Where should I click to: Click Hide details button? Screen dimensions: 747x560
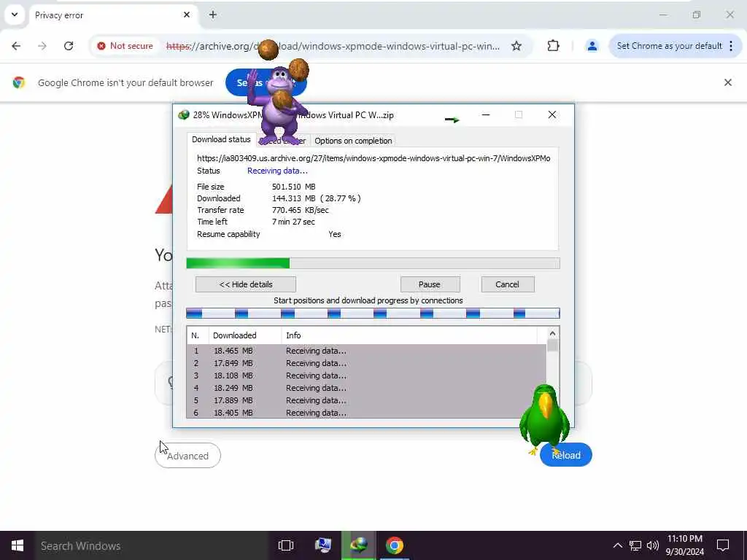coord(246,284)
